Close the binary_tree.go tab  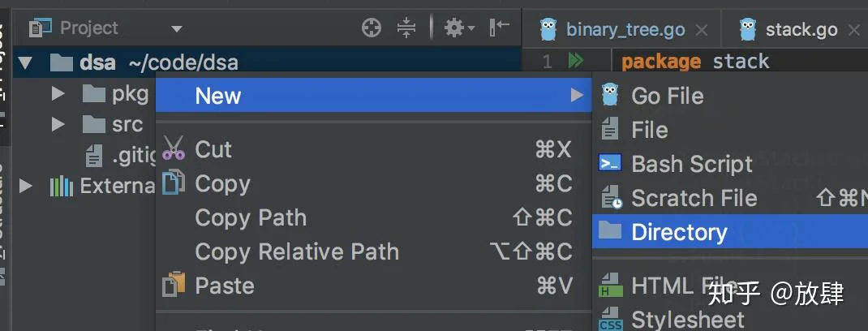[702, 30]
